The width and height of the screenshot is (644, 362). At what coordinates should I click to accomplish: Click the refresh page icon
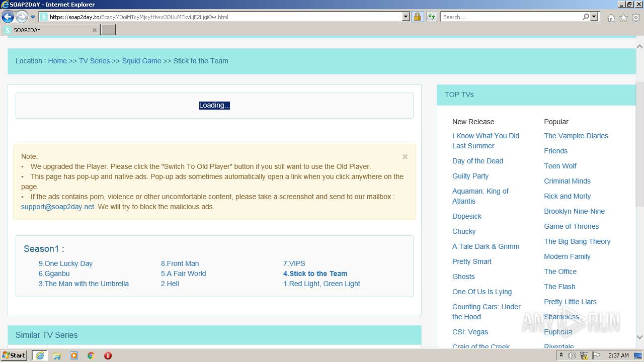coord(432,17)
